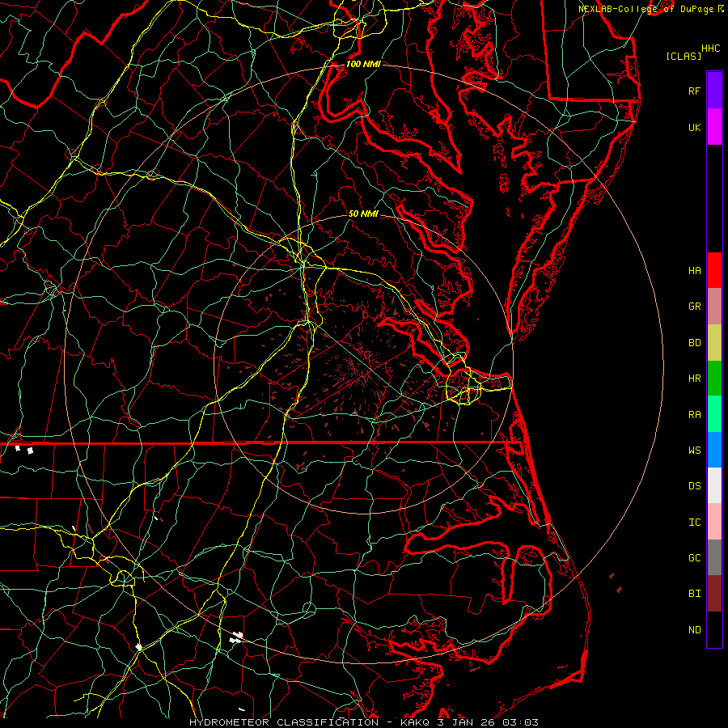Select the GC gray legend swatch
This screenshot has height=728, width=728.
point(714,557)
